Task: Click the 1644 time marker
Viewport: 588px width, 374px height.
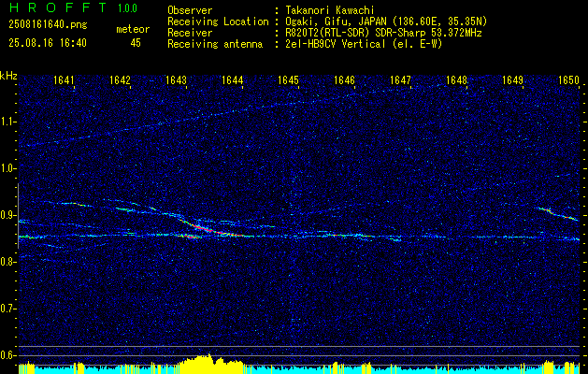Action: [232, 79]
